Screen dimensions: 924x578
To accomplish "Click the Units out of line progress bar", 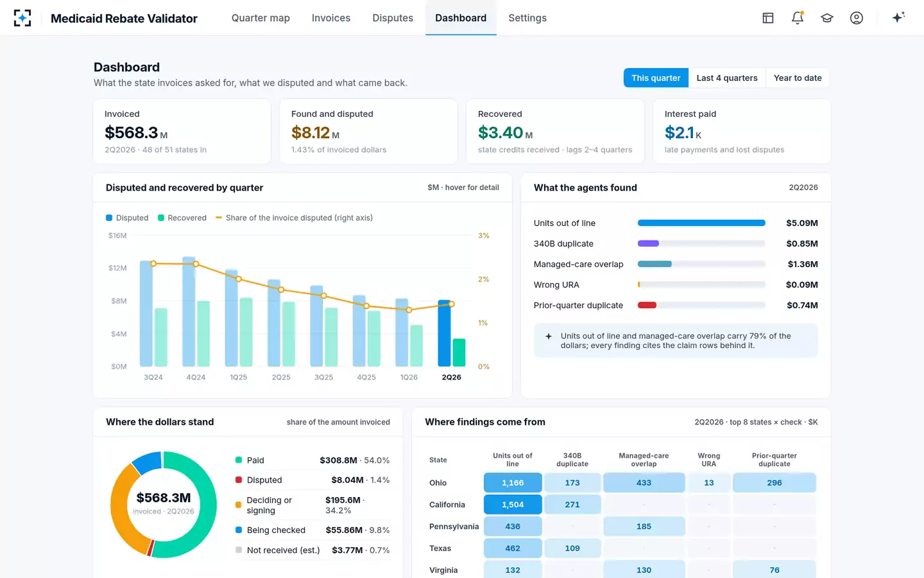I will (x=701, y=223).
